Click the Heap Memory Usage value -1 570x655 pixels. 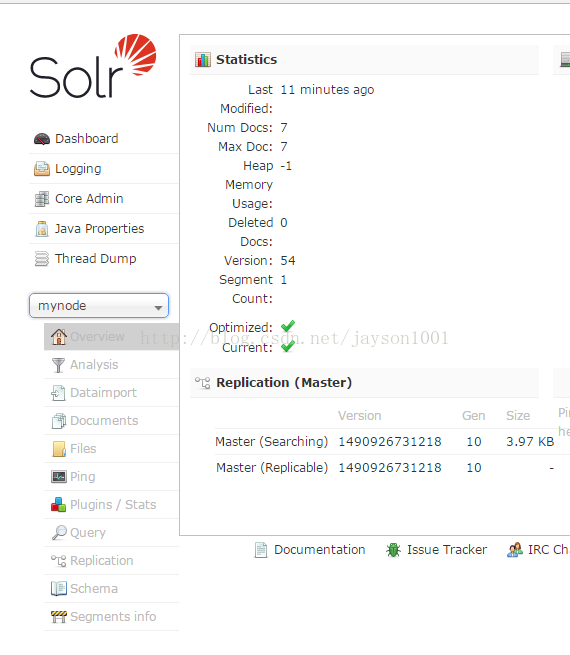286,166
